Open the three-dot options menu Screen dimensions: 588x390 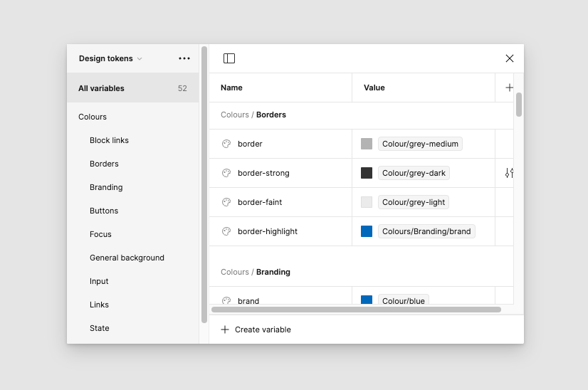(x=184, y=58)
